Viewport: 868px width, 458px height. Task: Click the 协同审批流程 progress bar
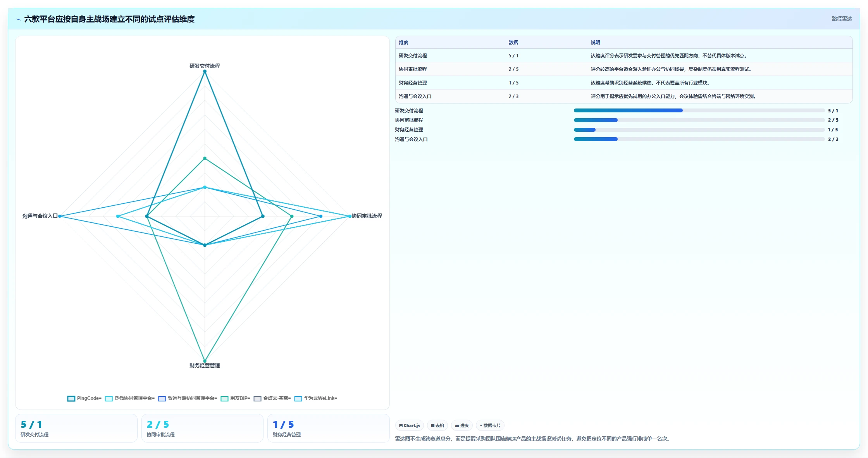pos(699,120)
